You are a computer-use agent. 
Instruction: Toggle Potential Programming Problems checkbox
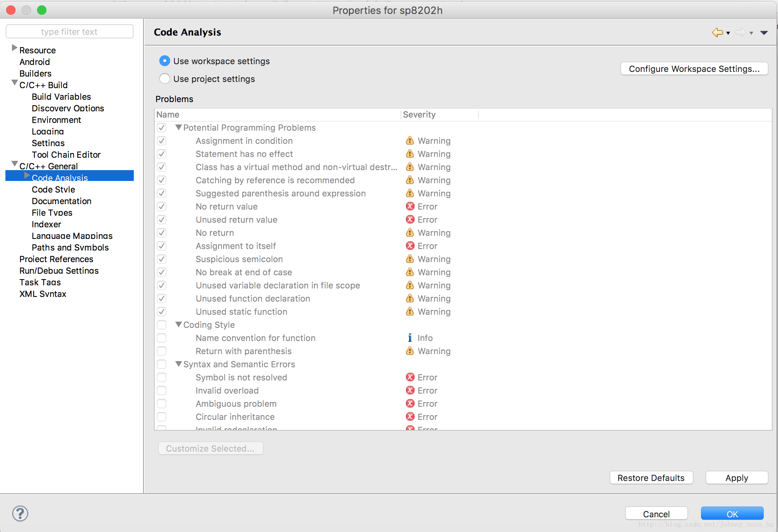pos(162,128)
